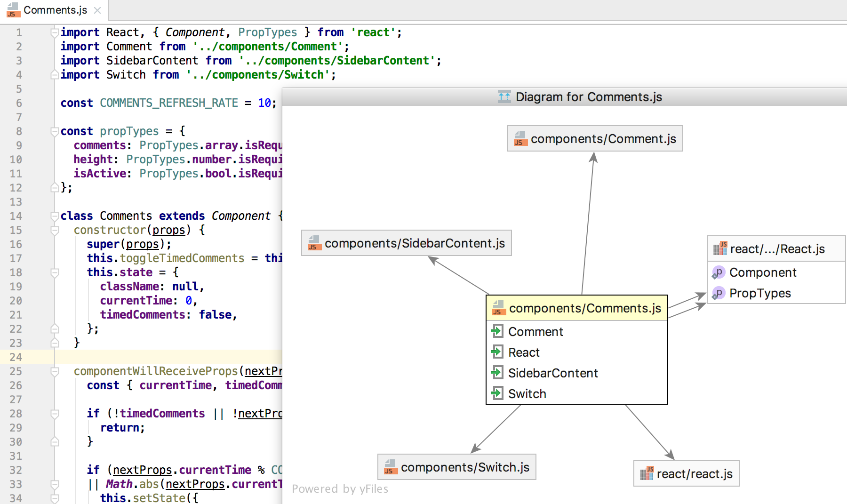Click property icon next to PropTypes
Viewport: 847px width, 504px height.
tap(718, 293)
